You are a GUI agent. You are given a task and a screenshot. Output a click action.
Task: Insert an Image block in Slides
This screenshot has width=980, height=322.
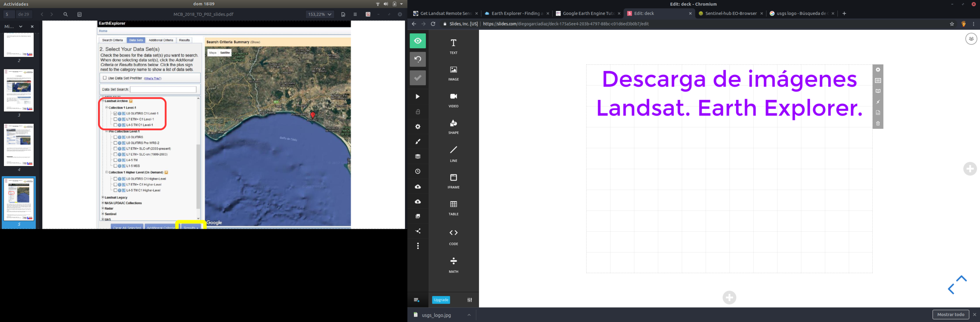453,73
